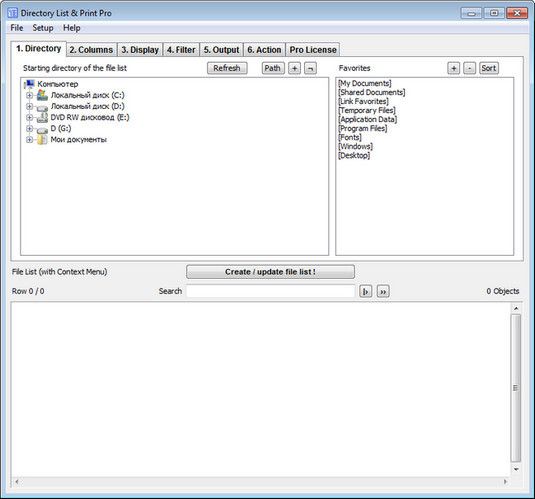535x499 pixels.
Task: Select the Мои документы tree label
Action: click(78, 140)
